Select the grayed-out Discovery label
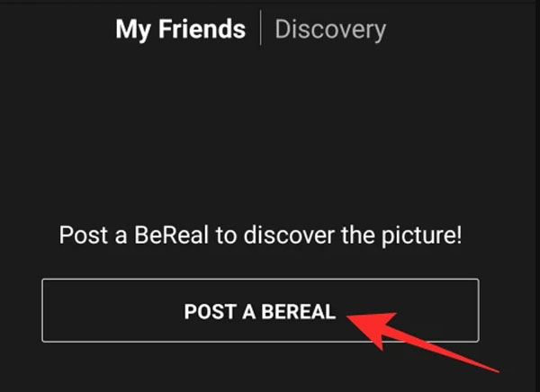The image size is (540, 392). [x=330, y=30]
